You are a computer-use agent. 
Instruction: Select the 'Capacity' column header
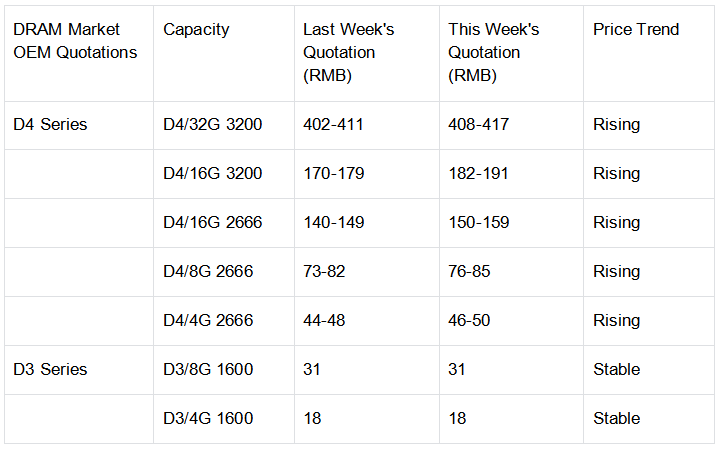(196, 30)
